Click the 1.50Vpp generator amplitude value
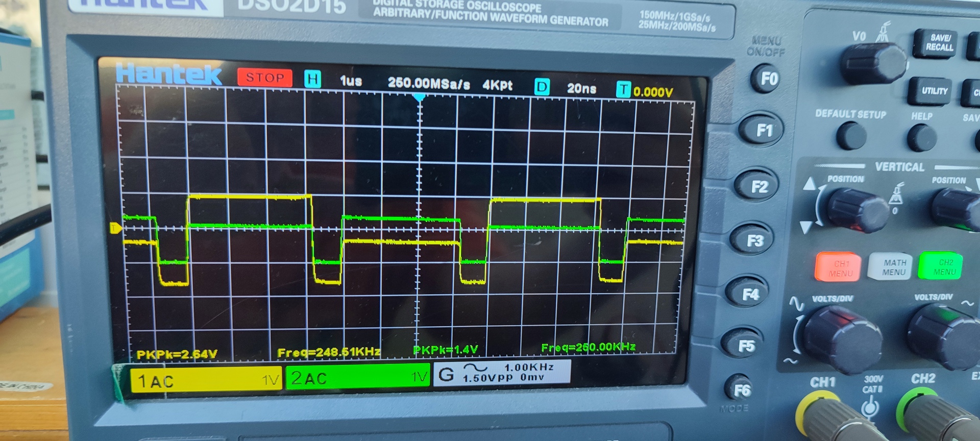The image size is (980, 441). click(488, 378)
